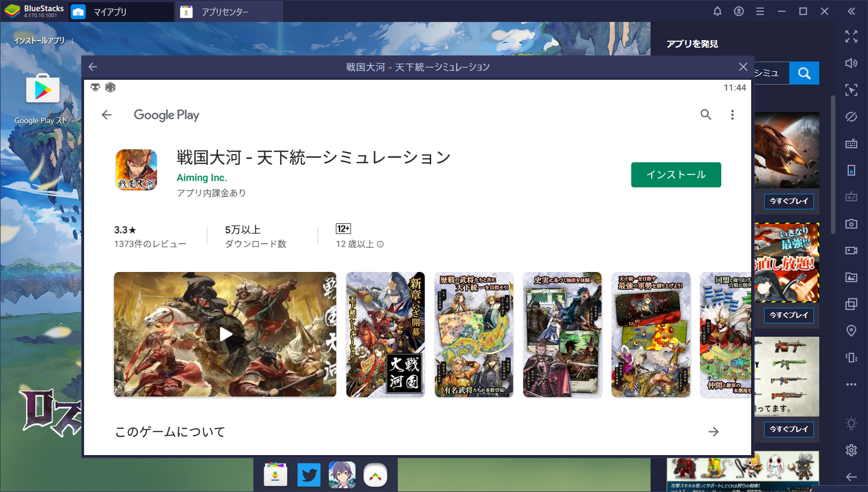Click the popup window back arrow

point(93,67)
